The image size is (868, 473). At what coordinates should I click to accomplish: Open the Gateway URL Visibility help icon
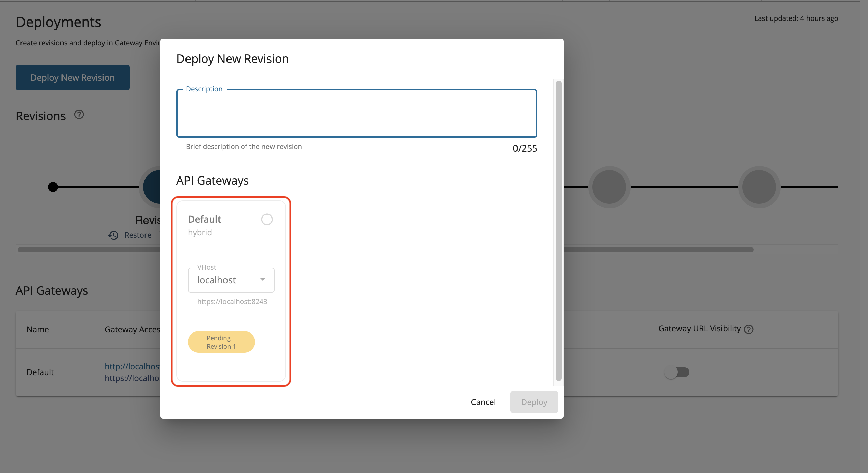[x=749, y=329]
